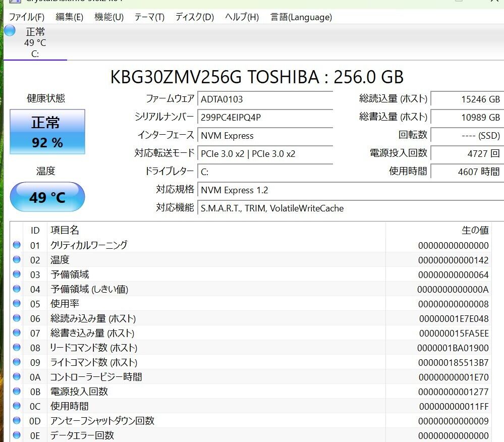The width and height of the screenshot is (504, 442).
Task: Click raw value 0000001BA01900
Action: [453, 348]
